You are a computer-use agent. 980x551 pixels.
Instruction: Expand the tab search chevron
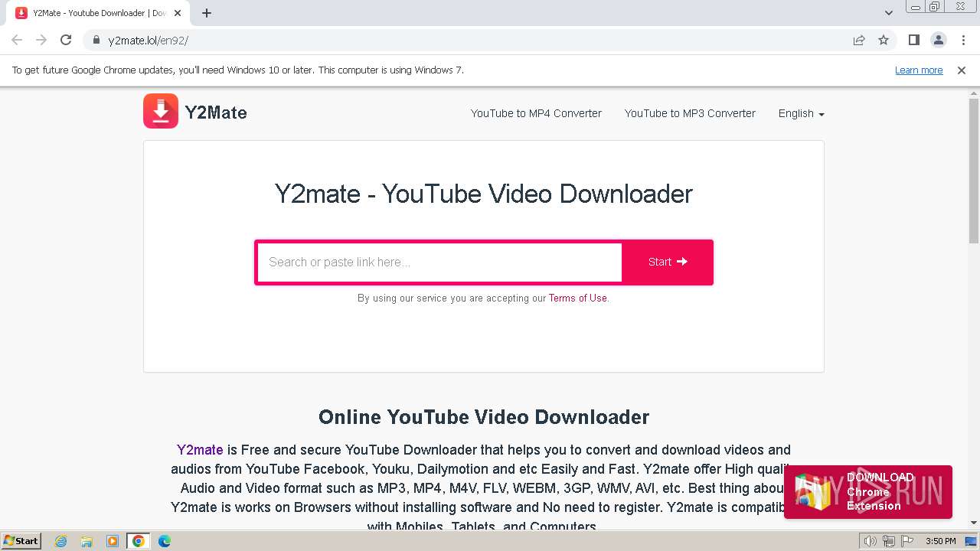(x=889, y=13)
